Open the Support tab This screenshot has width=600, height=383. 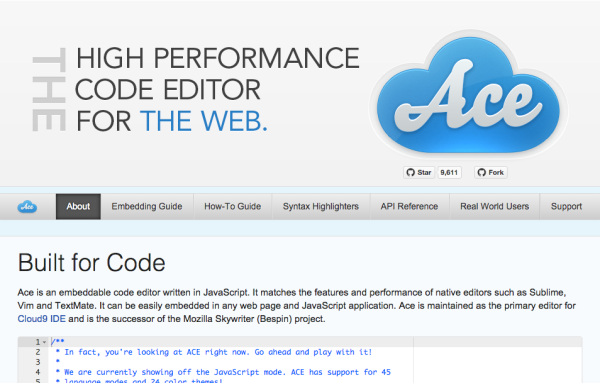566,207
